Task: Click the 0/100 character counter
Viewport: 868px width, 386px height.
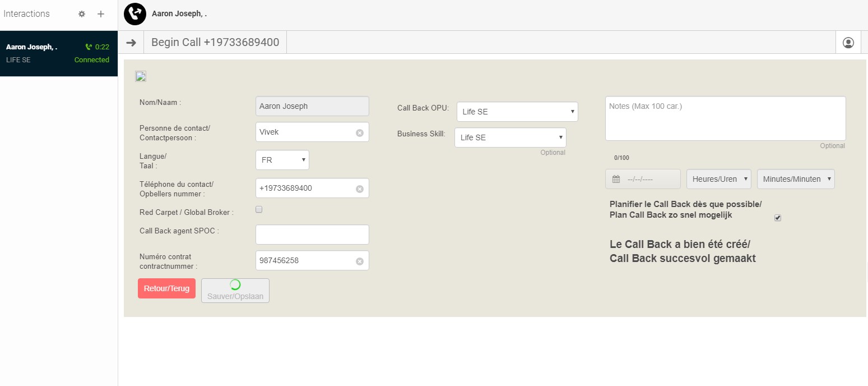Action: pos(621,158)
